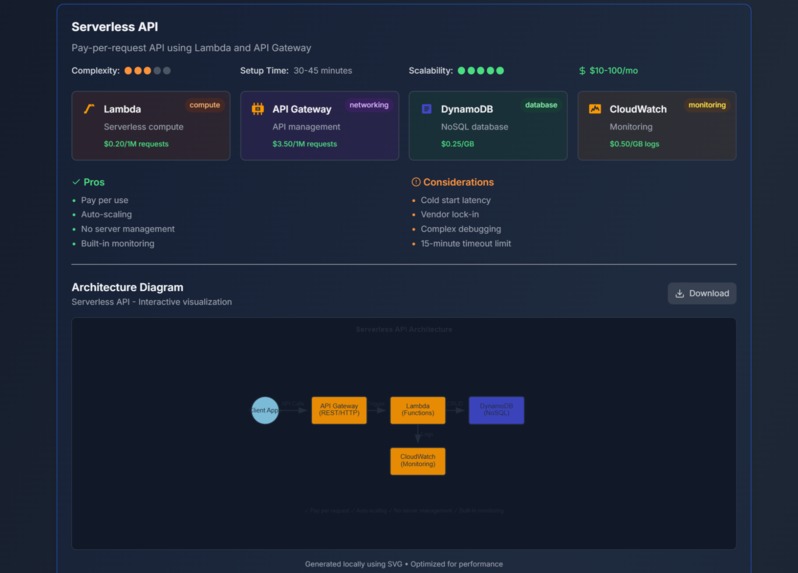
Task: Click the Lambda service icon
Action: click(x=89, y=109)
